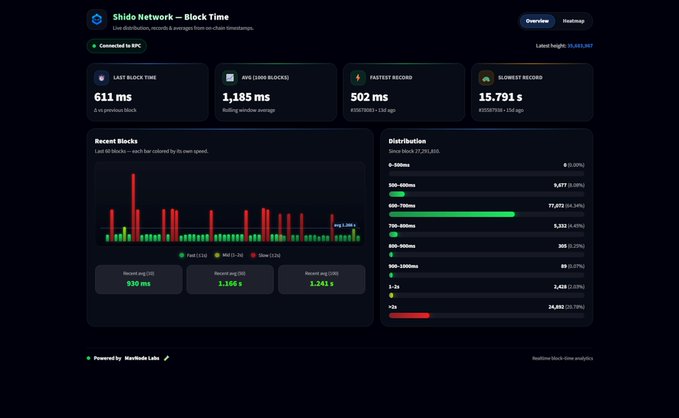
Task: Click the Recent avg (100) card
Action: (x=321, y=279)
